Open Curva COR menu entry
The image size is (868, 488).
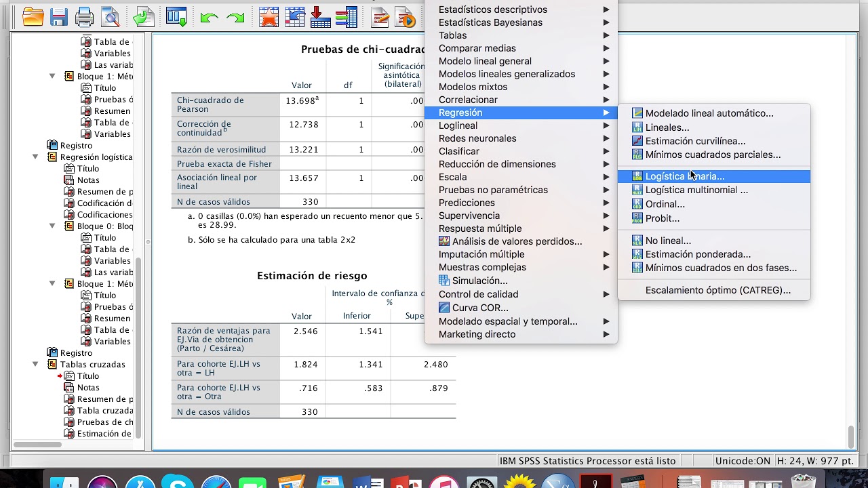[521, 308]
